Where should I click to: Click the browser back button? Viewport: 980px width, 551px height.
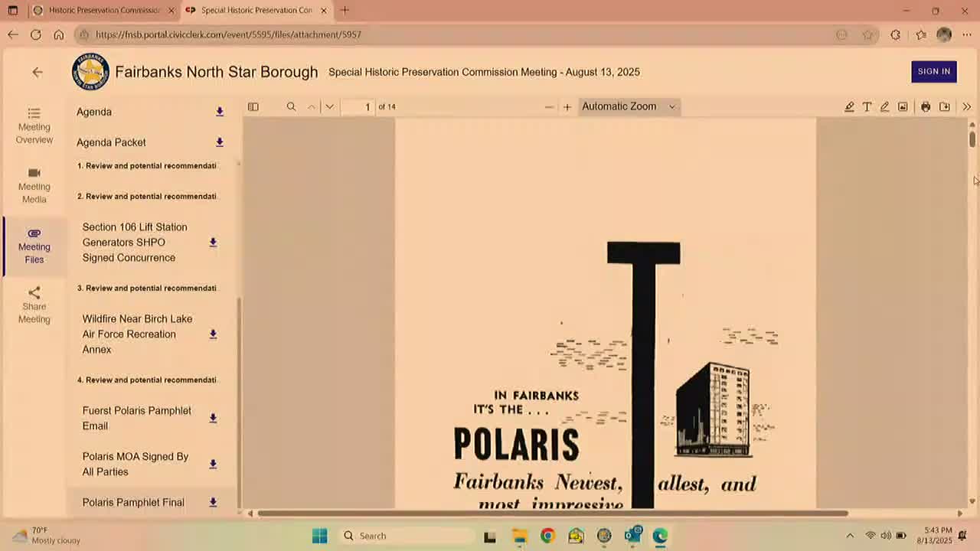tap(13, 34)
